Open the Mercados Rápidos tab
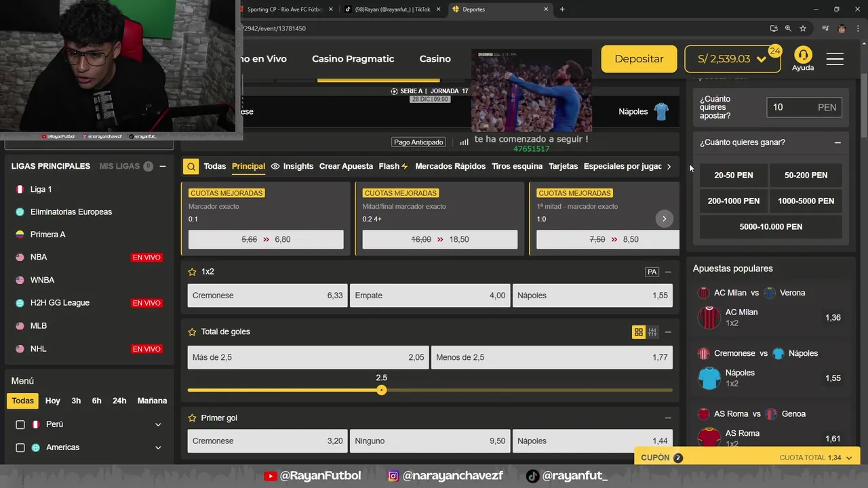This screenshot has width=868, height=488. (x=450, y=166)
